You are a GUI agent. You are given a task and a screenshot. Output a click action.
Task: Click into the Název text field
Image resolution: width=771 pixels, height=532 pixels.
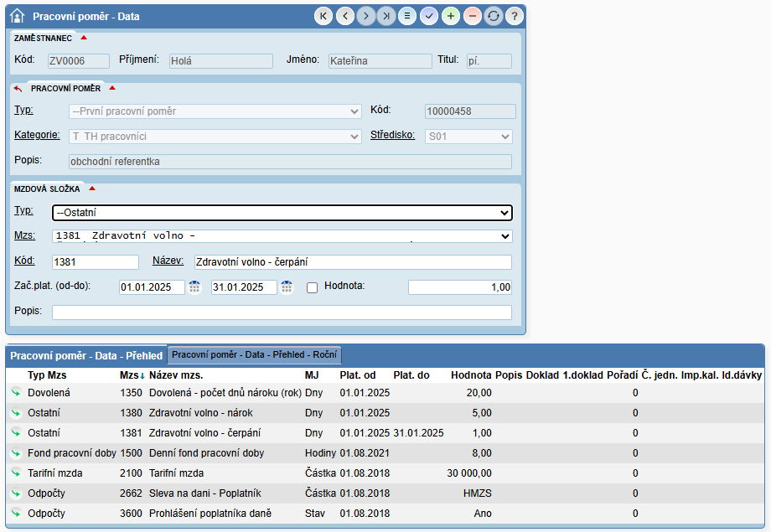[x=352, y=262]
